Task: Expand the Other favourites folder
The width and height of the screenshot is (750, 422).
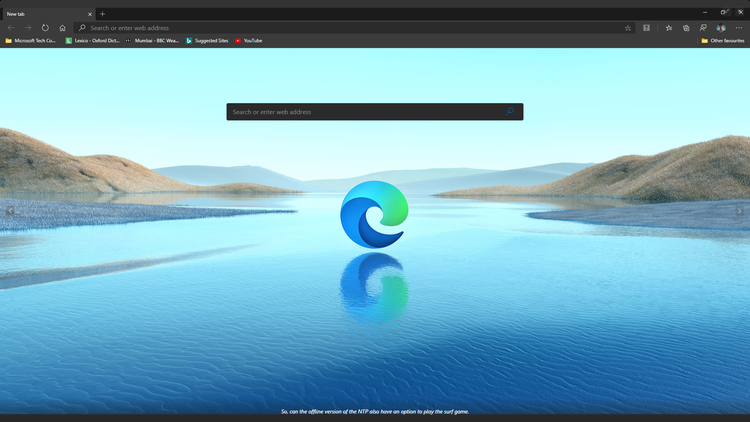Action: tap(722, 41)
